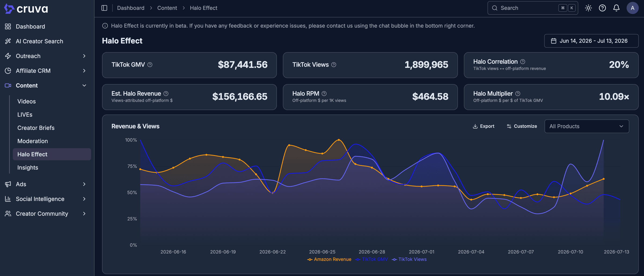Expand the Ads menu chevron
Image resolution: width=644 pixels, height=276 pixels.
tap(84, 184)
